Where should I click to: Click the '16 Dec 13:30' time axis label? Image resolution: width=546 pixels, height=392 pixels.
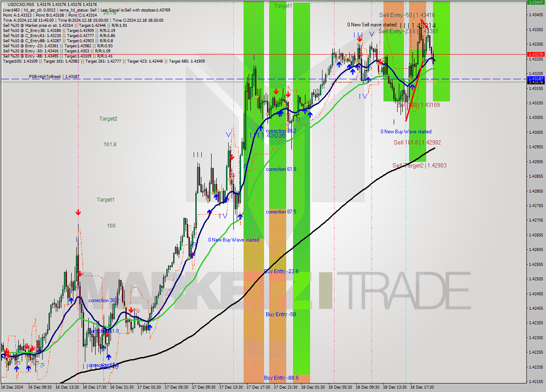[x=67, y=387]
